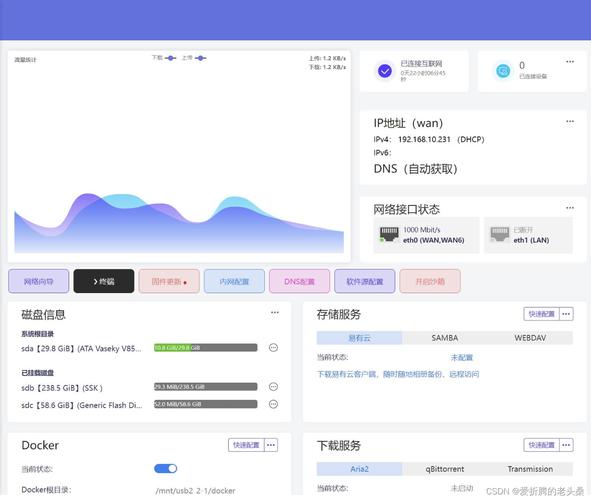Open the 下载服务 card ellipsis menu
The image size is (591, 500).
click(x=566, y=445)
